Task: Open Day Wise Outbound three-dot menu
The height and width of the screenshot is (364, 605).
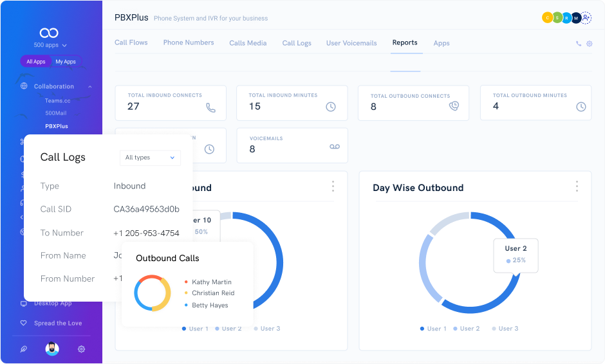Action: tap(576, 186)
